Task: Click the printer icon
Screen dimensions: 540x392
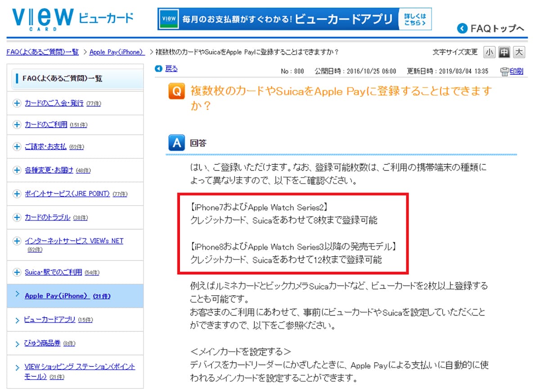Action: [x=504, y=71]
